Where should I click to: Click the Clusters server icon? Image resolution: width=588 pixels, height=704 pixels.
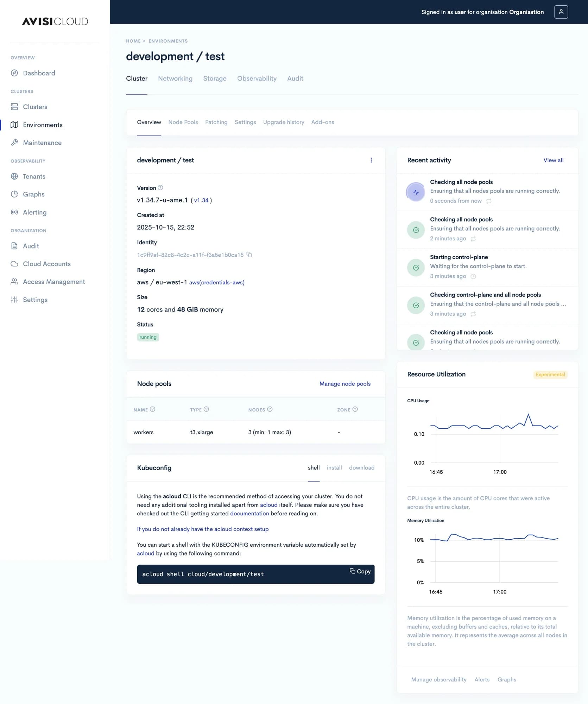pyautogui.click(x=14, y=107)
